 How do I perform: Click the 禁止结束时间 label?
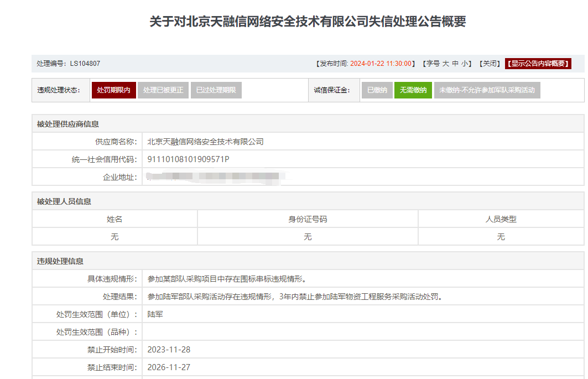(x=112, y=367)
